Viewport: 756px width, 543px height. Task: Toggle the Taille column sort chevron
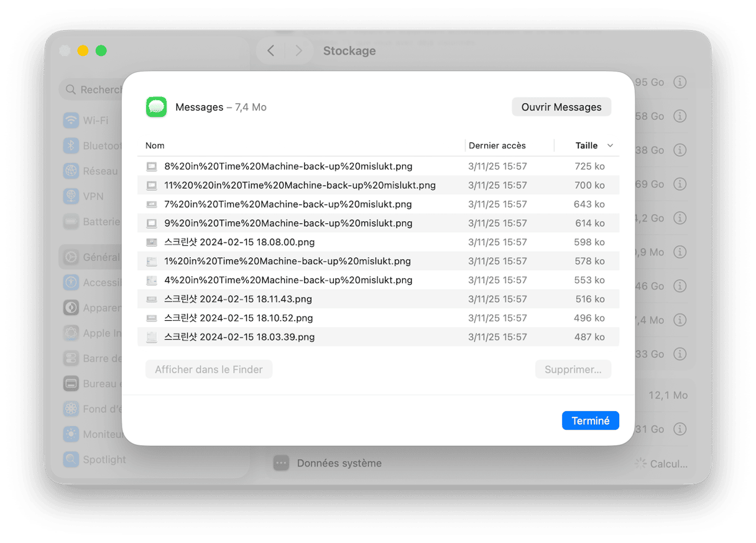click(610, 146)
